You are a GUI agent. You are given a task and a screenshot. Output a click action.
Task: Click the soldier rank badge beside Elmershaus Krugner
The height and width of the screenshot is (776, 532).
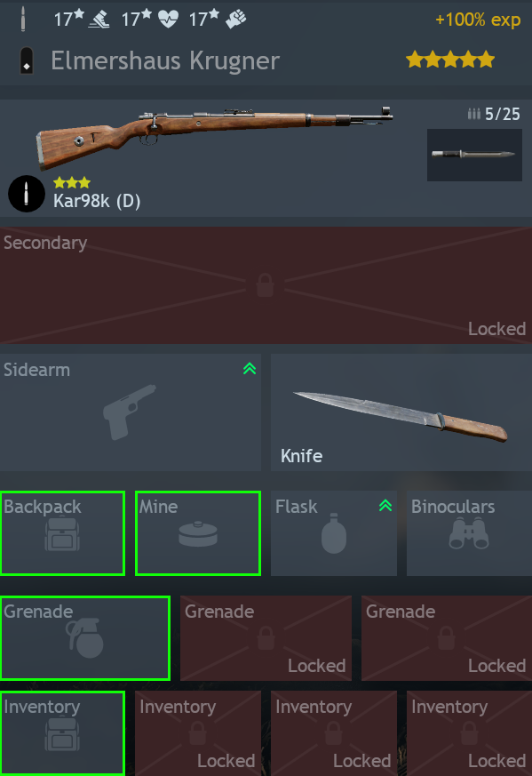[27, 60]
